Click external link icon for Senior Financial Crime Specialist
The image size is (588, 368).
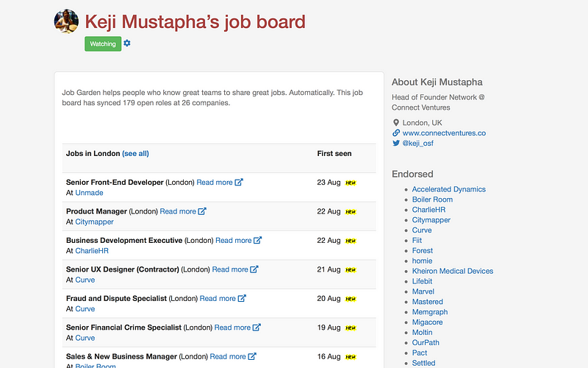click(x=257, y=327)
